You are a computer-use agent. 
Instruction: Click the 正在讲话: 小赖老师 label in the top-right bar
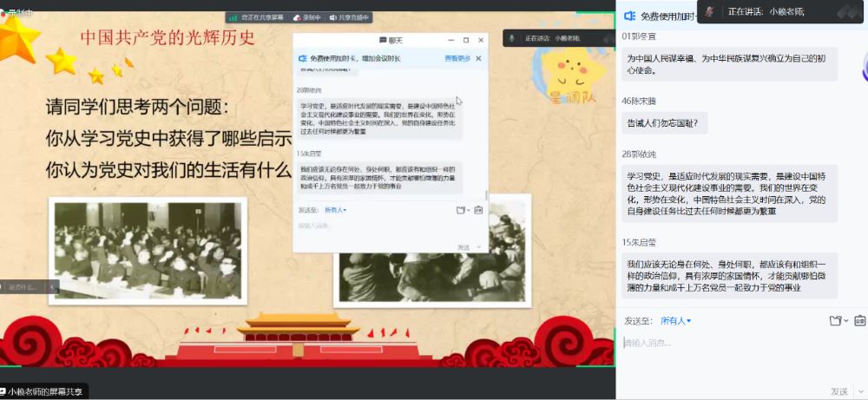tap(766, 11)
